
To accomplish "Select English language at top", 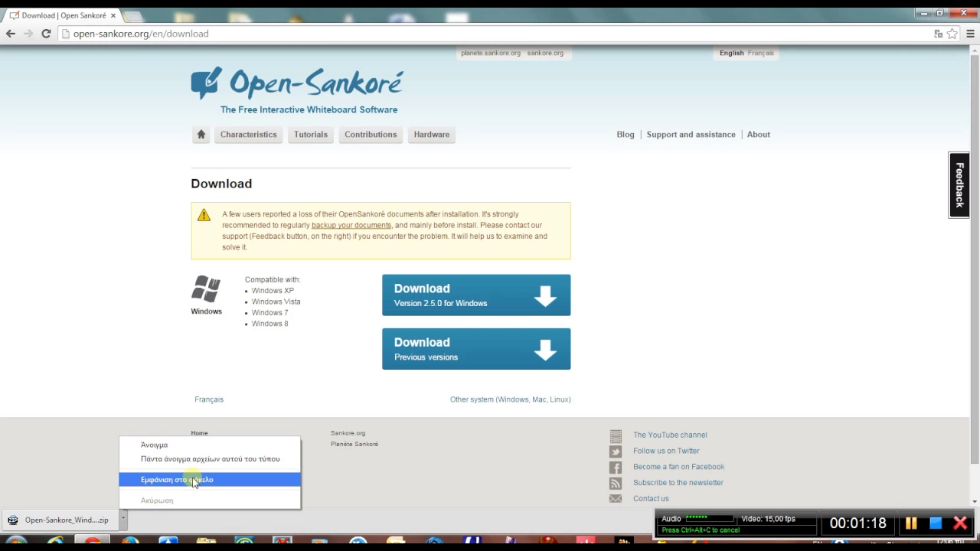I will (731, 53).
